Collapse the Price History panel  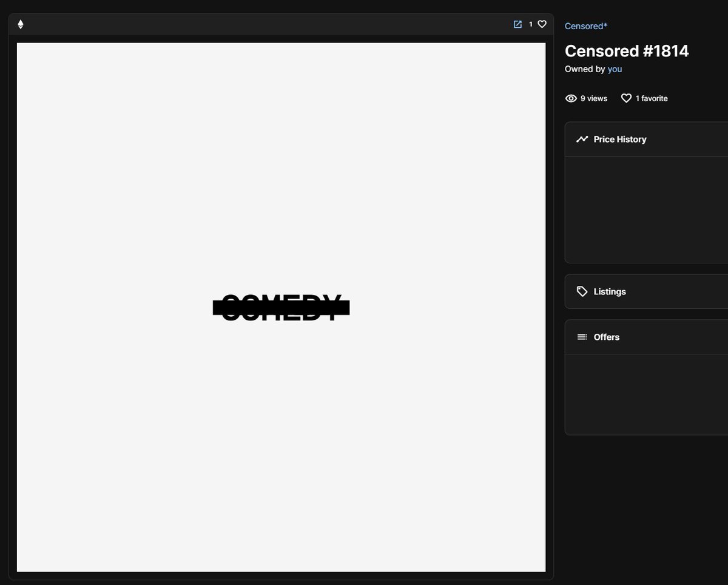click(647, 139)
